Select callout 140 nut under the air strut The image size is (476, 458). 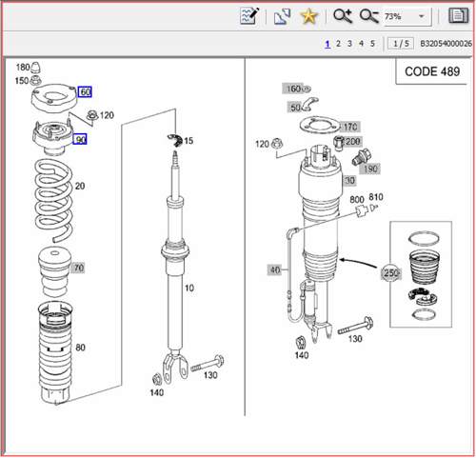[x=302, y=355]
